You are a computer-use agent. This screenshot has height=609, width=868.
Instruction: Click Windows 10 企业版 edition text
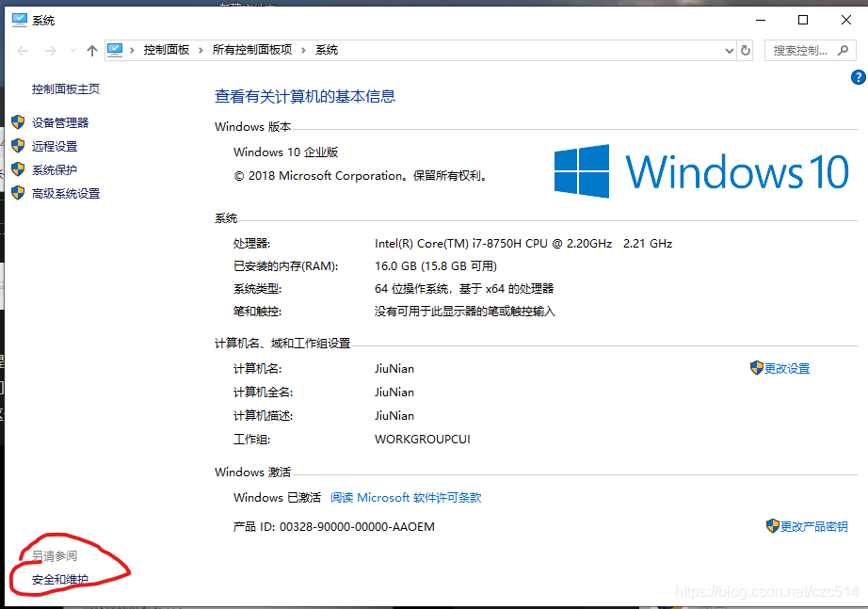285,152
